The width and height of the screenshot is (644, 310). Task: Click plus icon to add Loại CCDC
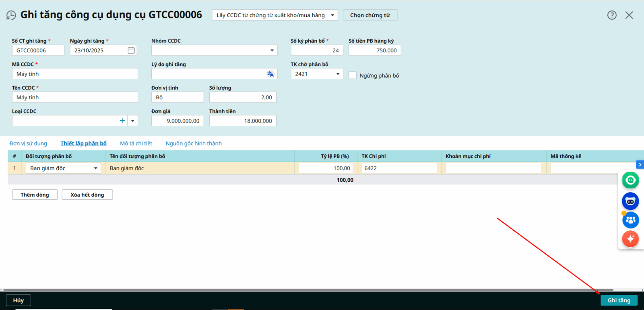click(122, 121)
